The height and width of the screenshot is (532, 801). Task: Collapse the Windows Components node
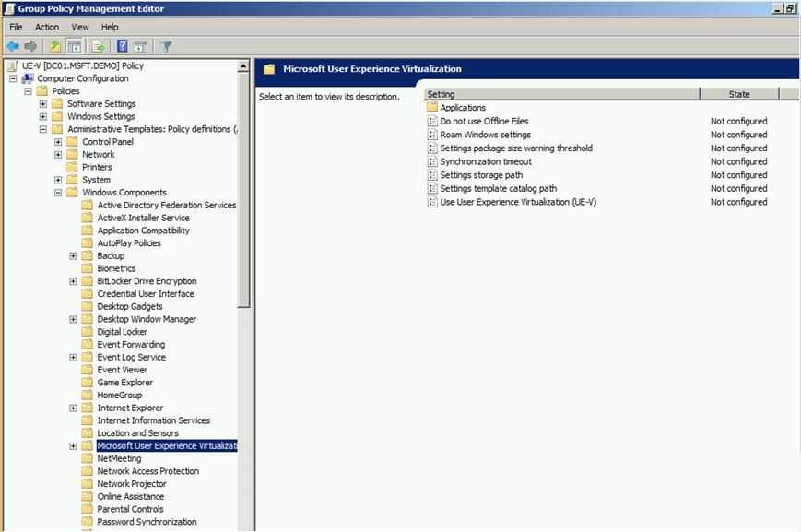coord(58,193)
